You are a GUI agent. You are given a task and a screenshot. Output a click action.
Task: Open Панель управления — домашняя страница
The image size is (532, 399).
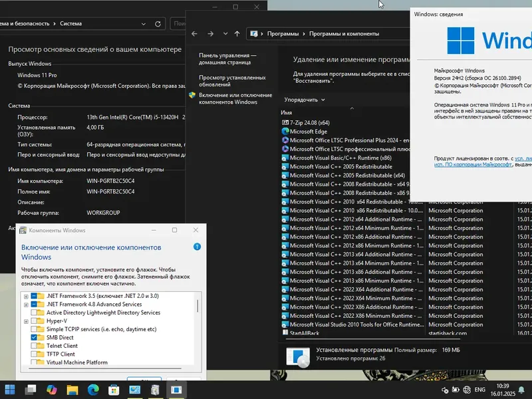click(x=227, y=59)
